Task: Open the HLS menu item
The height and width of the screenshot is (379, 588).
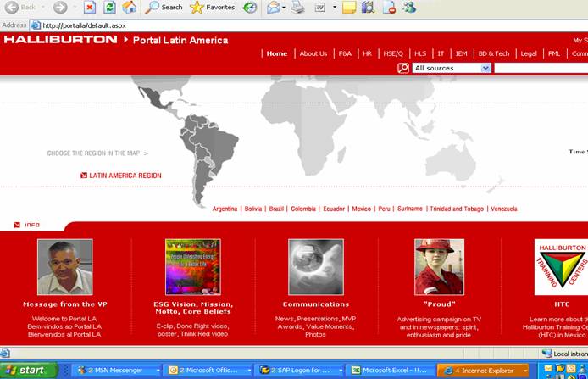Action: click(x=420, y=53)
